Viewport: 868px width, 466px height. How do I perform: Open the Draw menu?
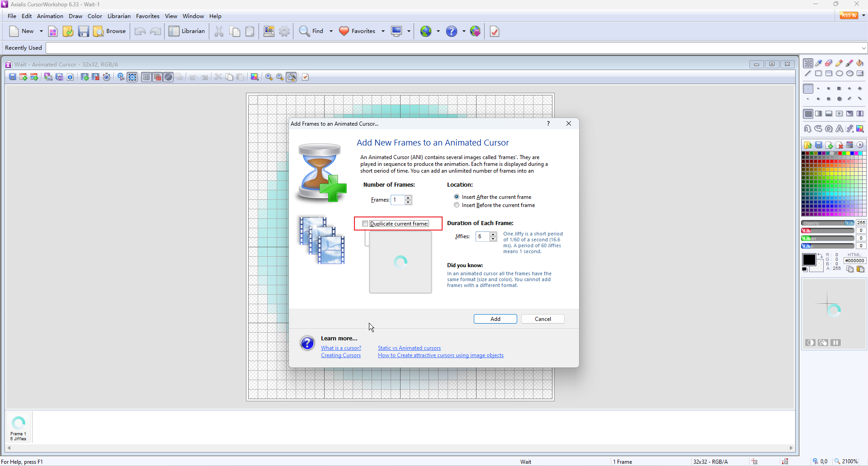(x=75, y=16)
